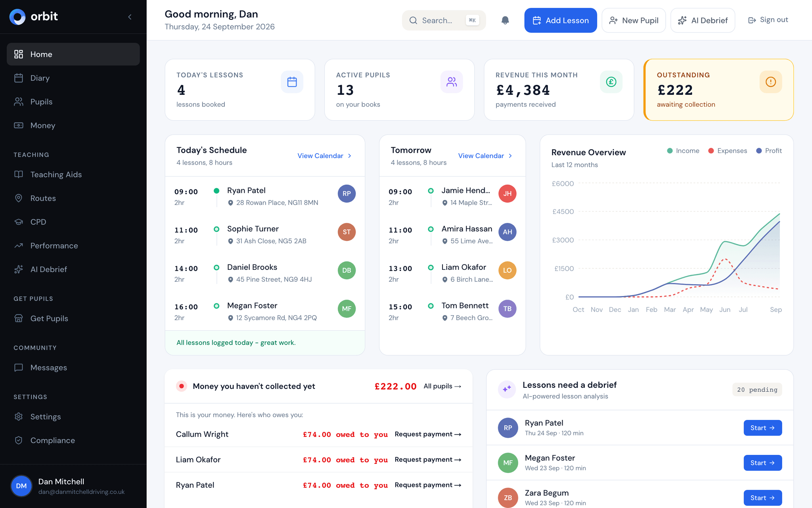Click Tom Bennett's TB avatar
This screenshot has width=812, height=508.
pyautogui.click(x=507, y=309)
